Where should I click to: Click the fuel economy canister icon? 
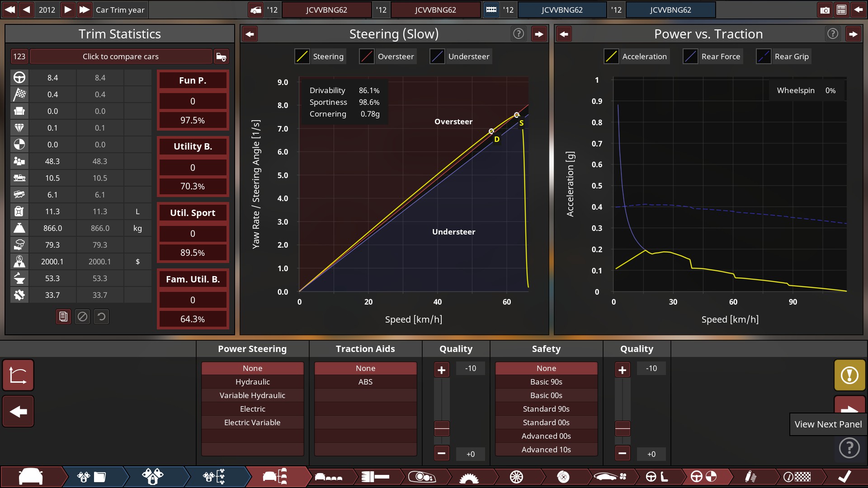19,211
